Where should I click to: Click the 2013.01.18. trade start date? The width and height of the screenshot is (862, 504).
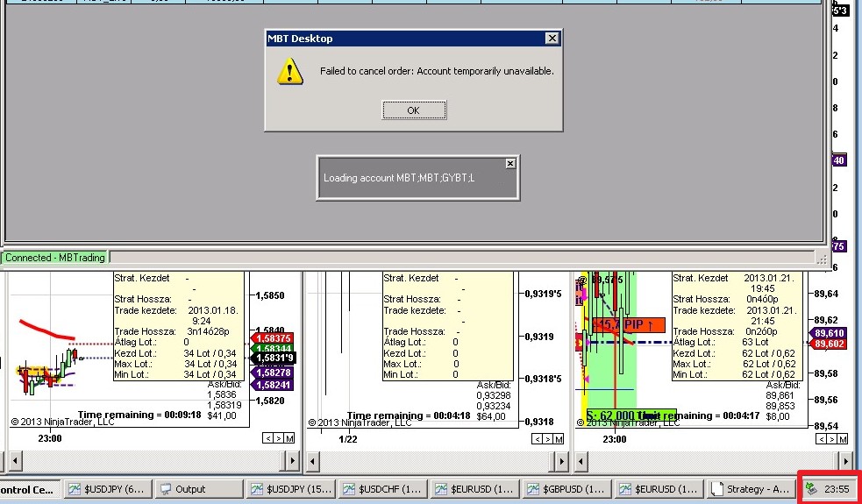point(213,310)
